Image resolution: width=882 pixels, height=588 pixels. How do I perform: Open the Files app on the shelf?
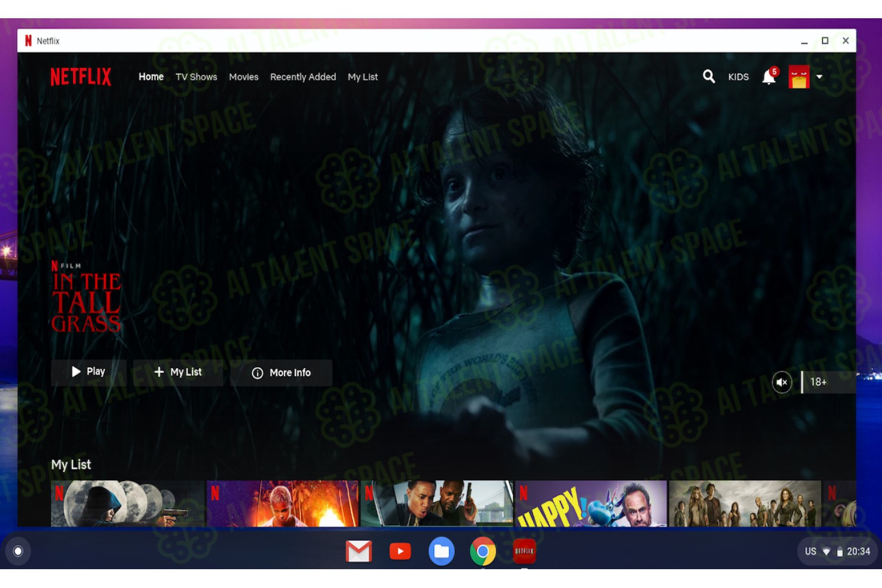(x=442, y=552)
